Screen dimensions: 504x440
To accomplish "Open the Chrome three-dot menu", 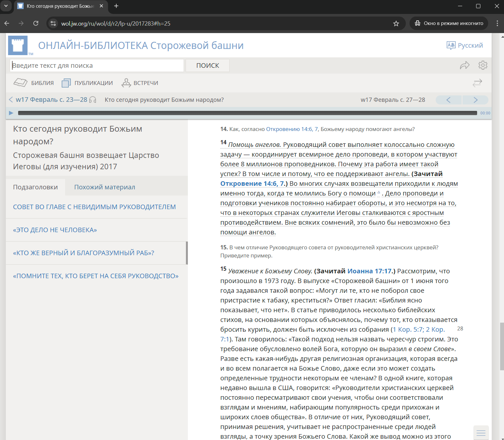I will 497,23.
